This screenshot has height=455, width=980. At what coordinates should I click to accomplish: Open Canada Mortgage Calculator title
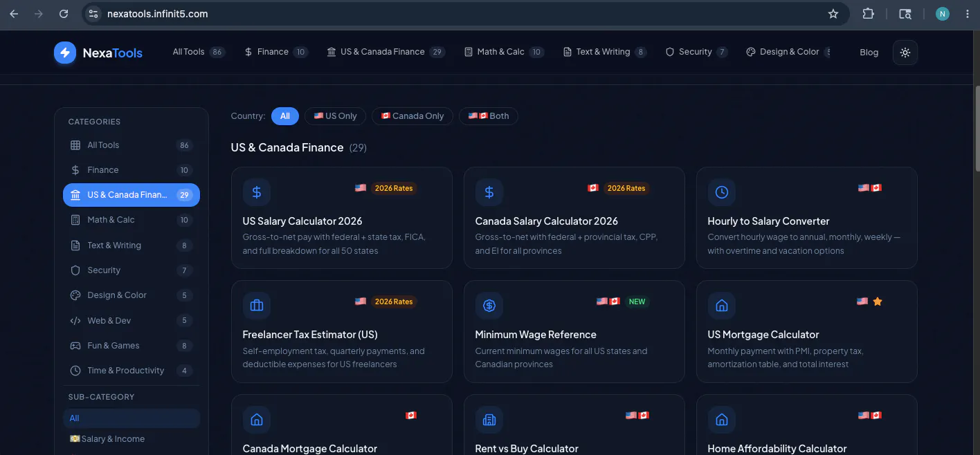point(310,449)
